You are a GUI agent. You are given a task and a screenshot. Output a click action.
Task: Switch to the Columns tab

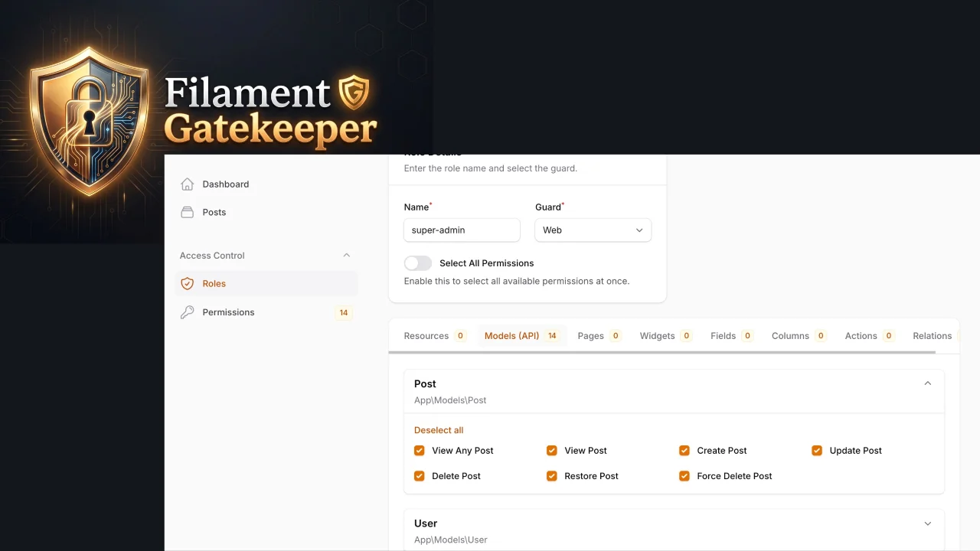[x=799, y=336]
